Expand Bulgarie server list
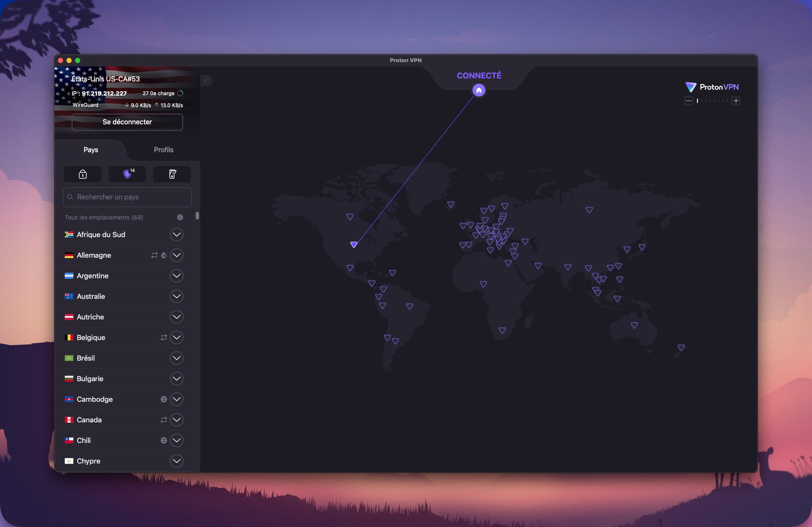This screenshot has width=812, height=527. click(177, 379)
